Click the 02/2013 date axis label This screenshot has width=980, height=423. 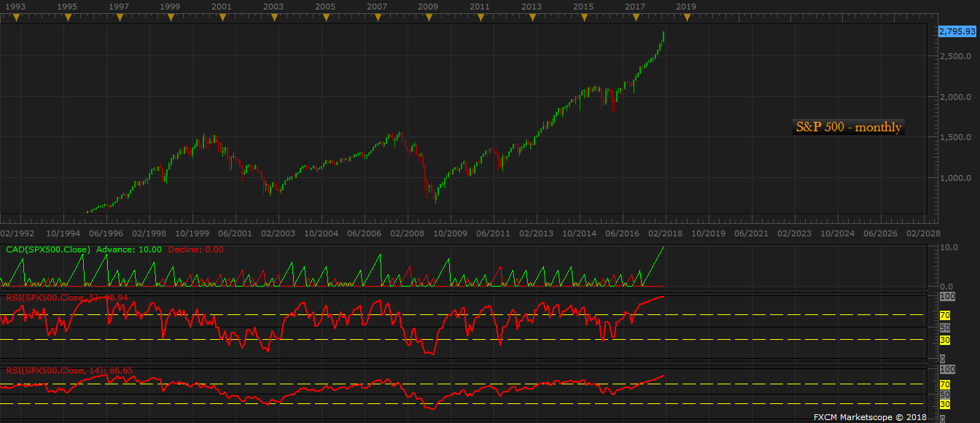click(536, 234)
